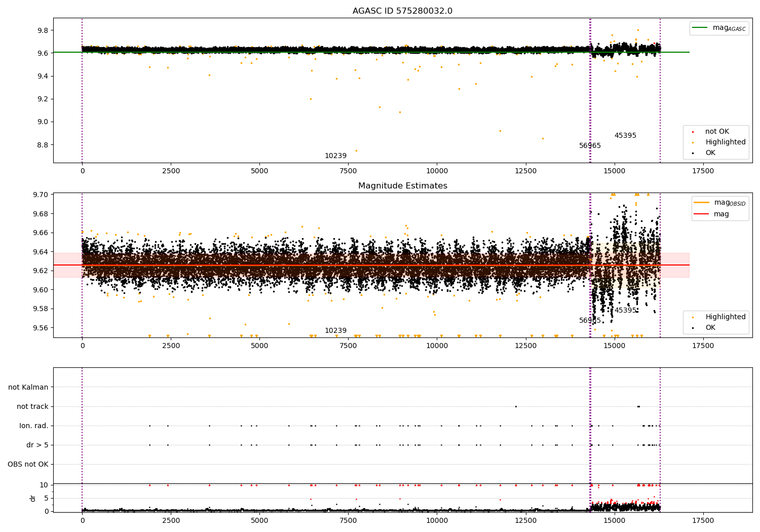Screen dimensions: 760x532
Task: Click the '9.56' y-axis tick in middle plot
Action: click(x=41, y=328)
